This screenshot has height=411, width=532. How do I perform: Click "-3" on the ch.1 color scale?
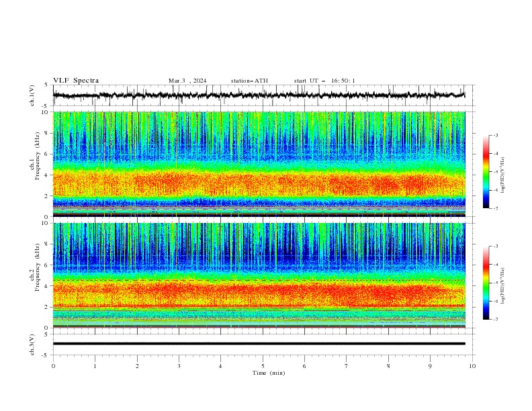(495, 135)
